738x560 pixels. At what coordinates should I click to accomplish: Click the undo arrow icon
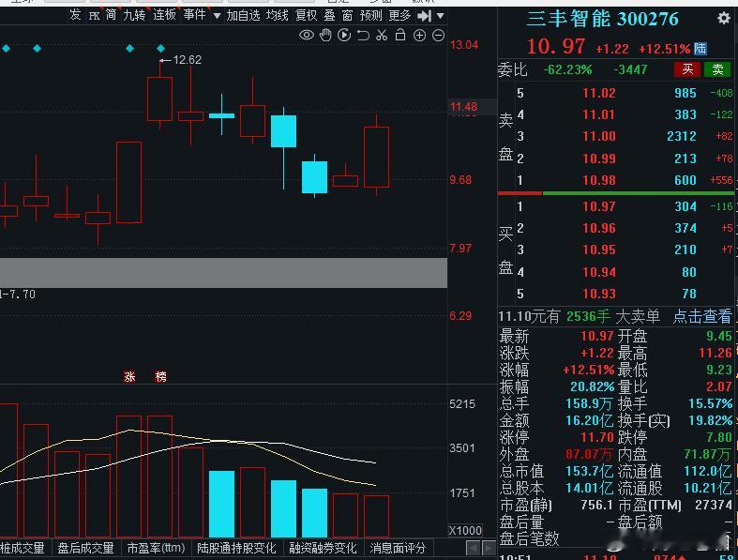click(x=363, y=35)
